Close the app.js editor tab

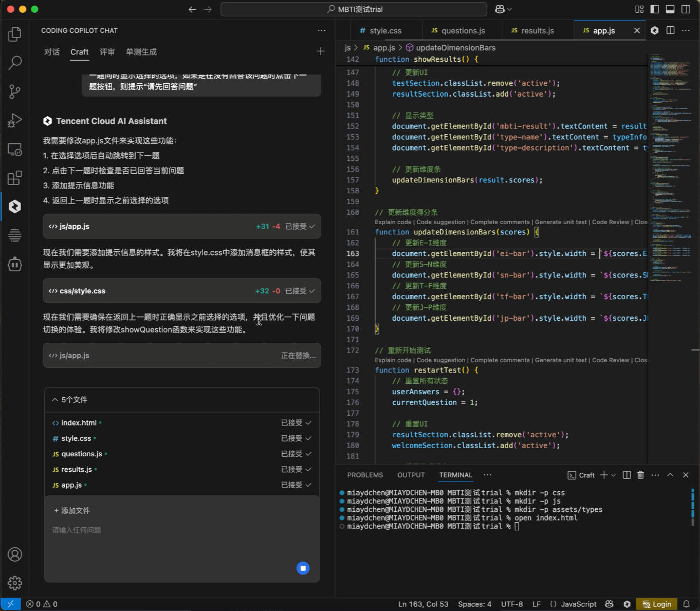(x=637, y=30)
